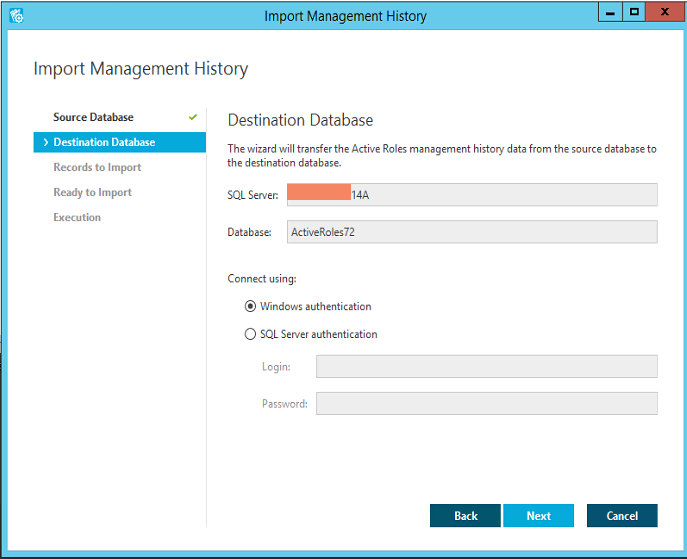Cancel the import wizard
The image size is (687, 559).
pos(622,516)
